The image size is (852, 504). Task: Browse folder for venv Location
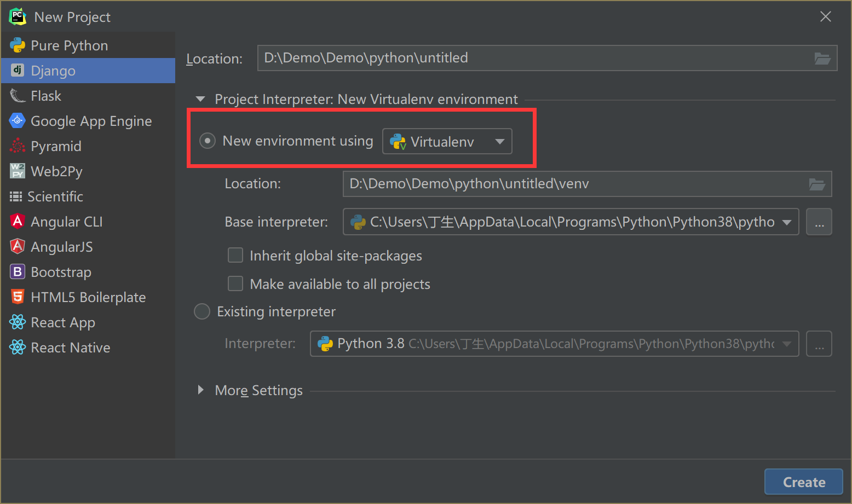click(x=817, y=184)
